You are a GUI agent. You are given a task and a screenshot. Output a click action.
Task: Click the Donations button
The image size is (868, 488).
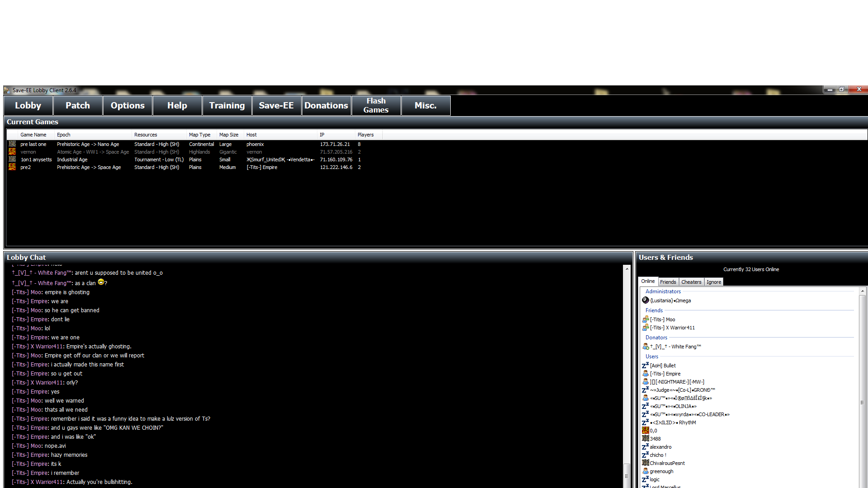pyautogui.click(x=326, y=106)
